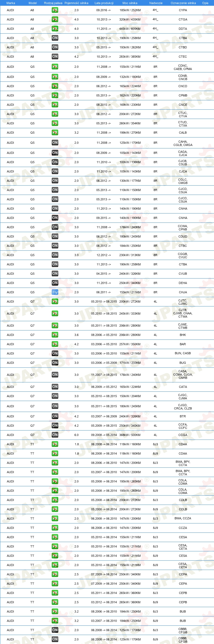Select the petrol icon in Q5 CPMB row
This screenshot has height=644, width=214.
pyautogui.click(x=55, y=95)
